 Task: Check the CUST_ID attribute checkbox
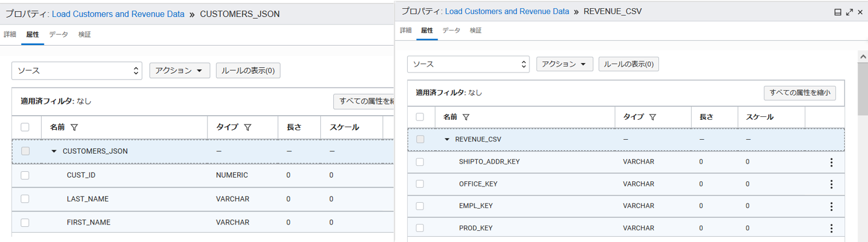click(25, 175)
